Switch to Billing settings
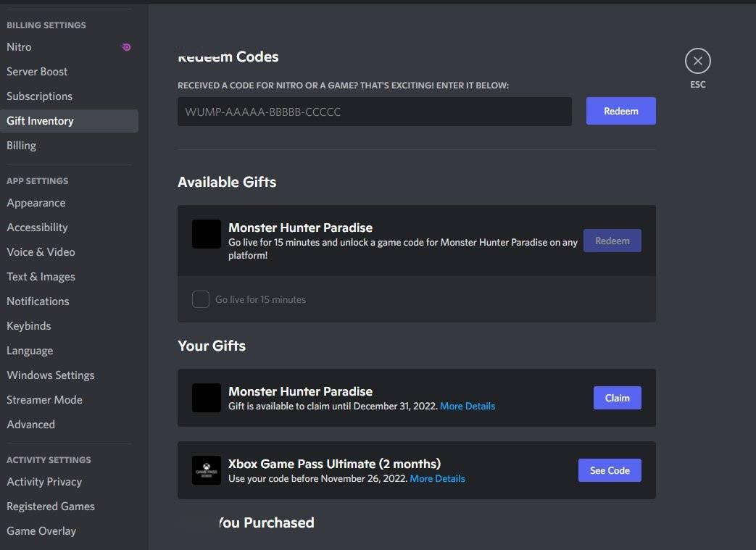The image size is (756, 550). click(21, 145)
